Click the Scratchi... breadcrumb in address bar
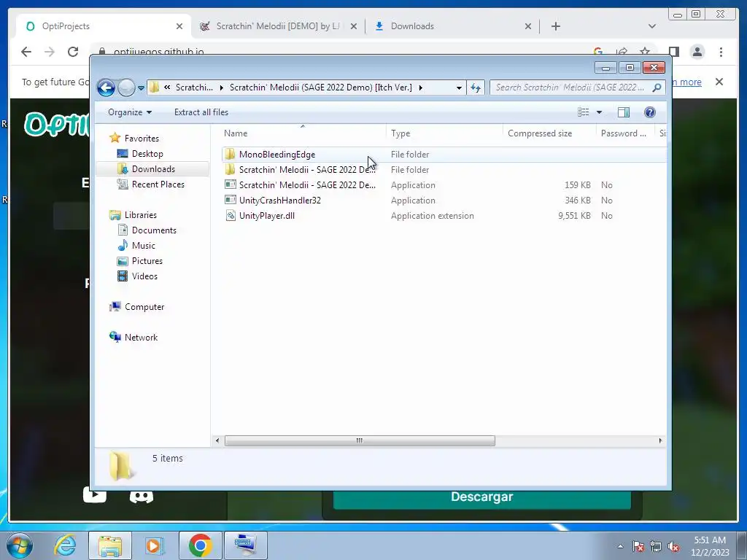 pyautogui.click(x=194, y=87)
